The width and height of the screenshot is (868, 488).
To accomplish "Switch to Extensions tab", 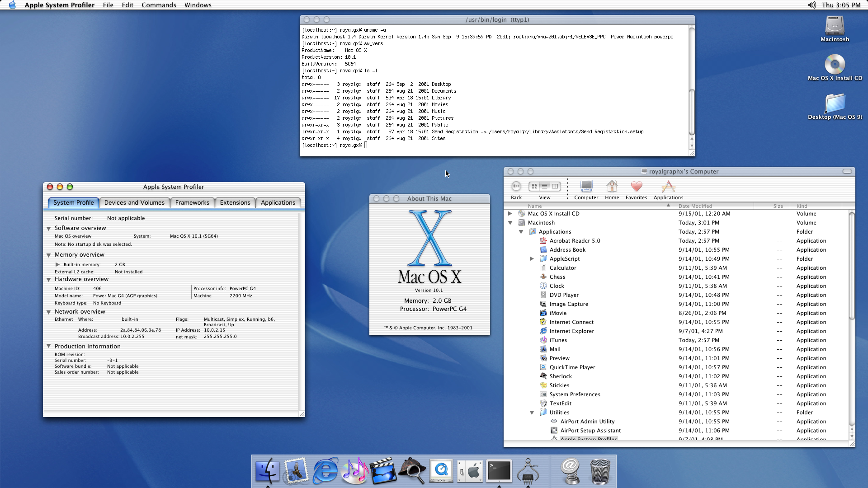I will [235, 202].
